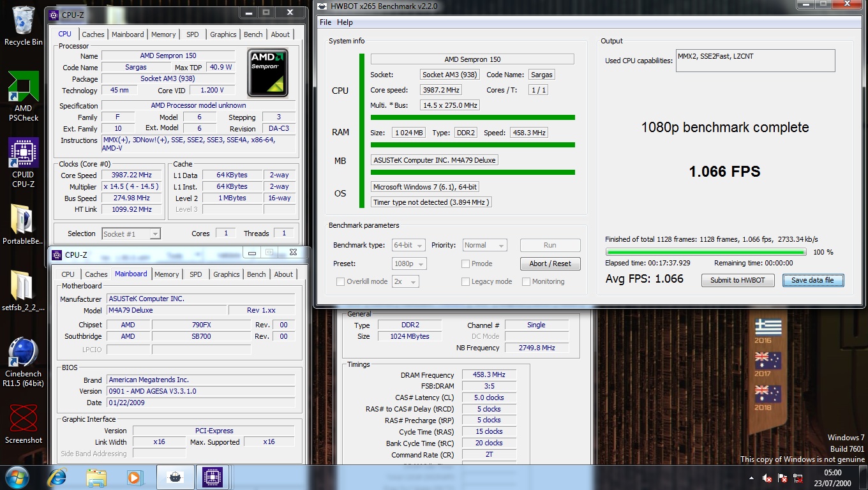This screenshot has width=868, height=490.
Task: Open the Benchmark type 64-bit dropdown
Action: tap(408, 245)
